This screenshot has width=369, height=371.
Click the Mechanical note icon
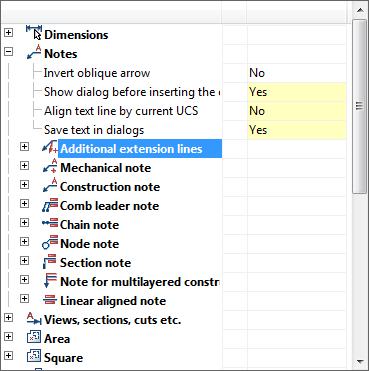click(x=50, y=166)
